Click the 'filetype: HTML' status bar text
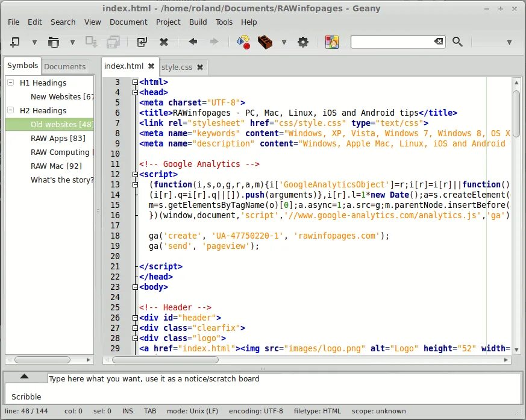 (318, 412)
